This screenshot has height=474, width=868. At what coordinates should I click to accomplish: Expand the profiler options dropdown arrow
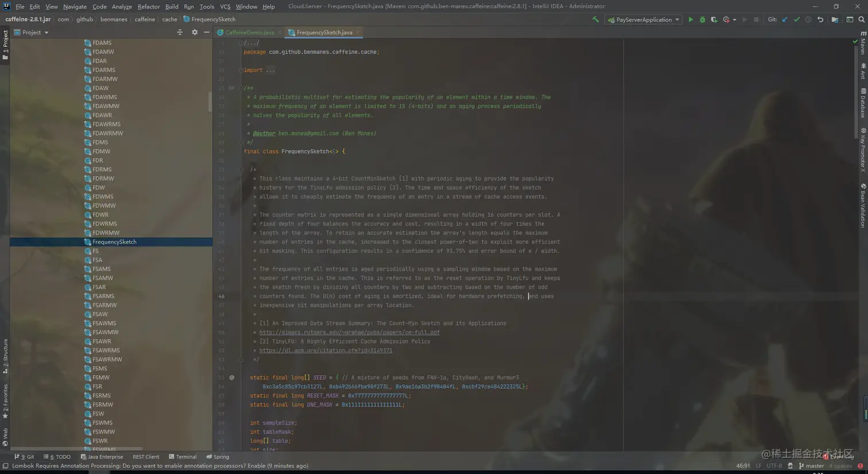click(734, 20)
